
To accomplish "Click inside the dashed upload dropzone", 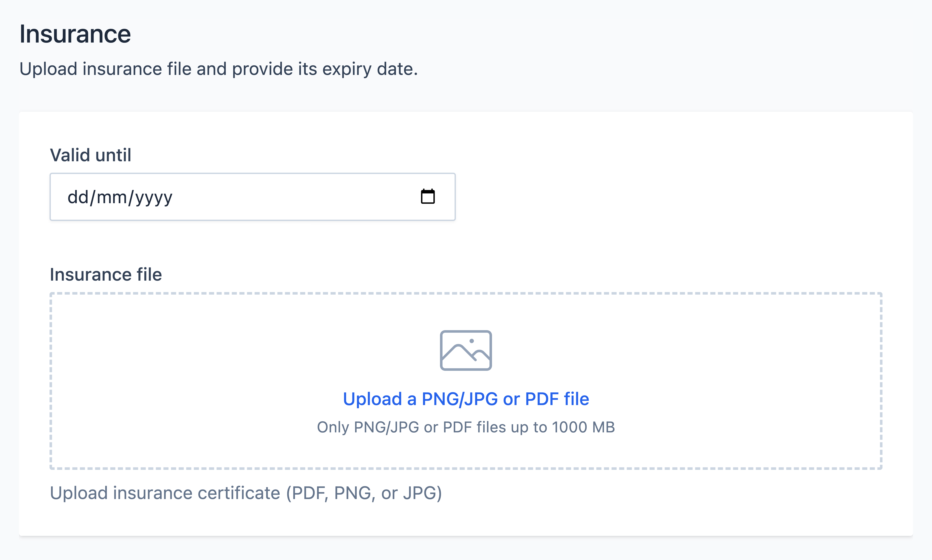I will tap(466, 381).
